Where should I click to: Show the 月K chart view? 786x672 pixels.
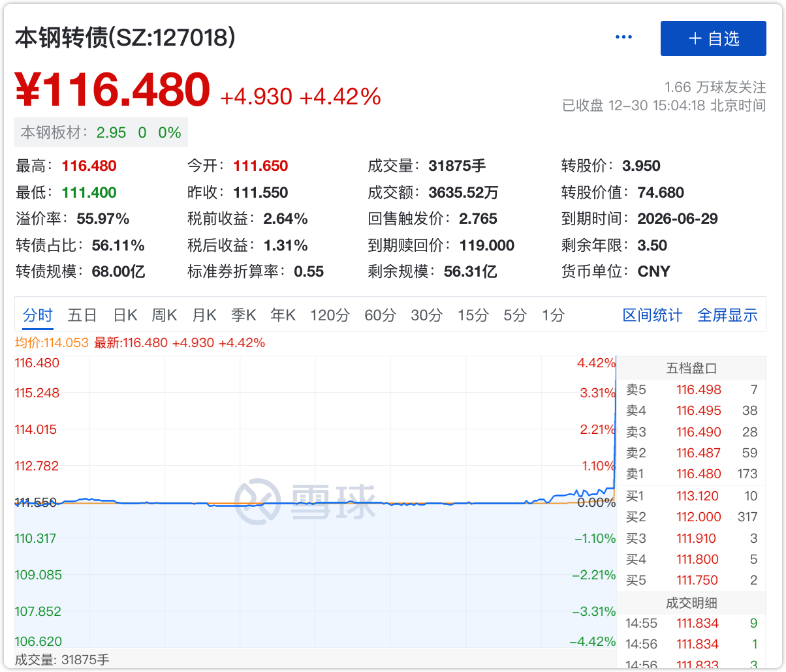pyautogui.click(x=204, y=316)
